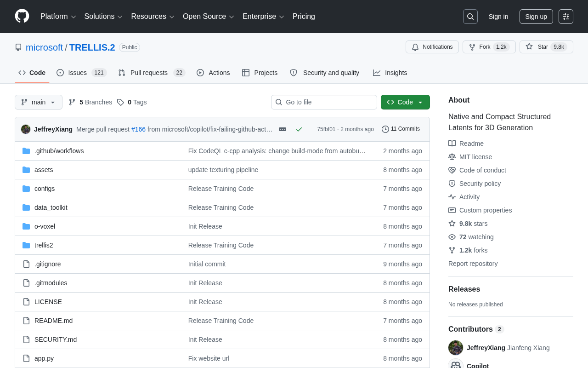Click folder icon next to data_toolkit
This screenshot has height=368, width=588.
tap(26, 207)
